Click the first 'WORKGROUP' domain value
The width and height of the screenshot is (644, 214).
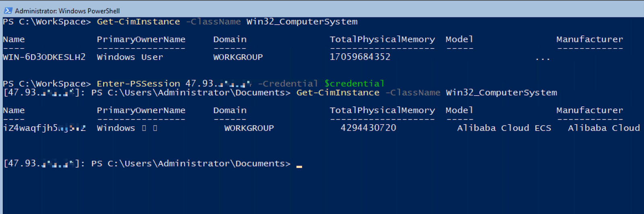[238, 57]
